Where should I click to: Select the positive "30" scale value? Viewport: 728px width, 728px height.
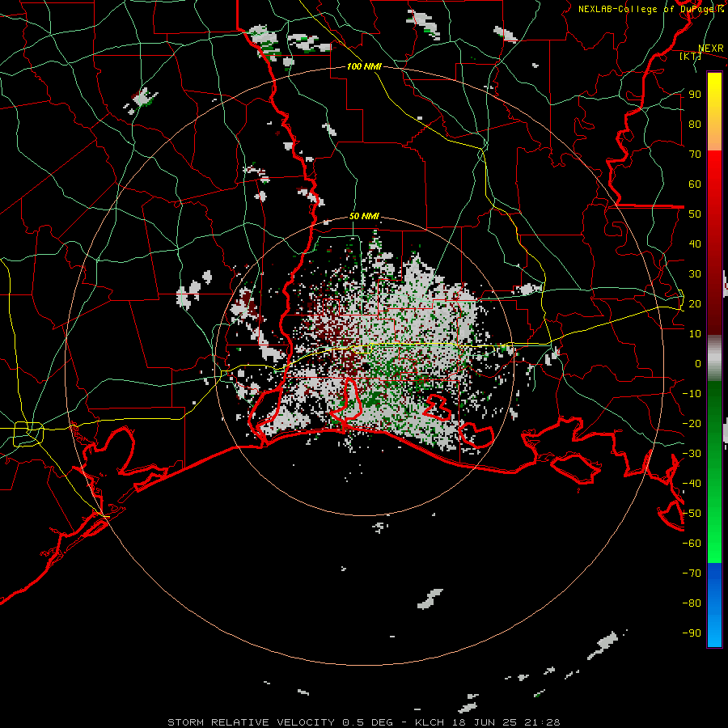point(695,274)
